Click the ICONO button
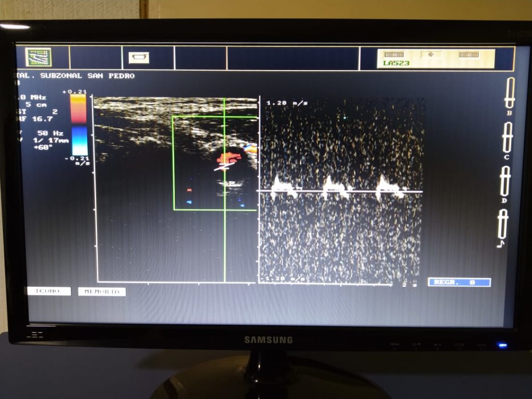The height and width of the screenshot is (399, 532). click(49, 291)
